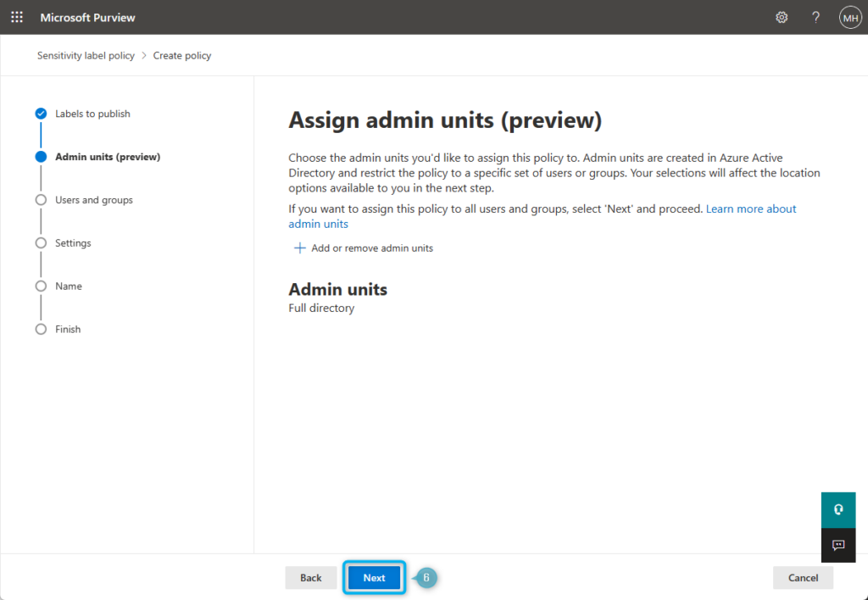Open help using the question mark icon
The width and height of the screenshot is (868, 600).
[x=815, y=17]
